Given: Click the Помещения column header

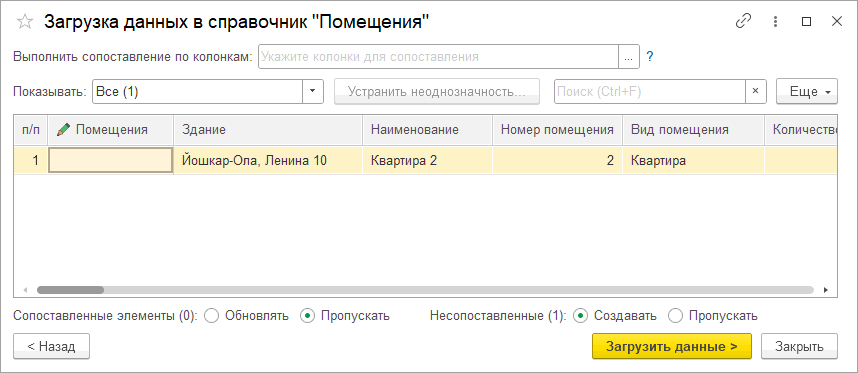Looking at the screenshot, I should click(111, 130).
